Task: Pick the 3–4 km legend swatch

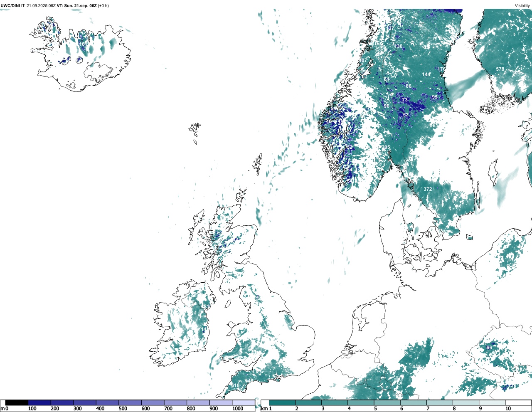Action: coord(335,403)
